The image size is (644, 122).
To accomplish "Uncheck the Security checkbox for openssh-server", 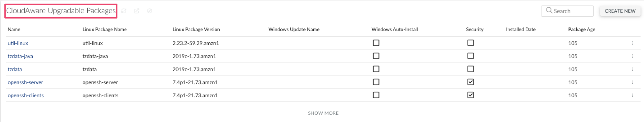I will pyautogui.click(x=470, y=82).
